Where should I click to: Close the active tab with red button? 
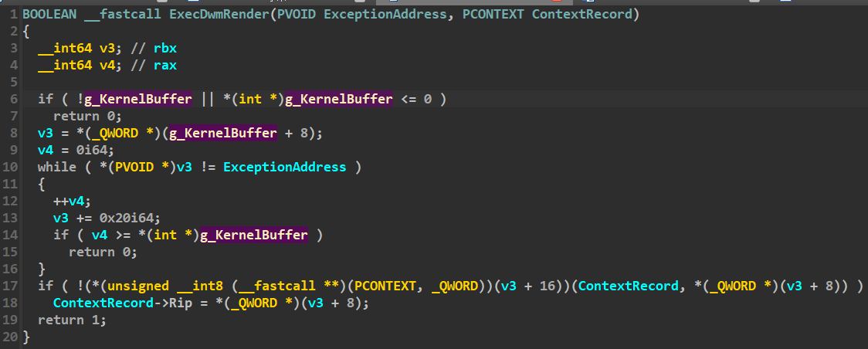click(557, 2)
